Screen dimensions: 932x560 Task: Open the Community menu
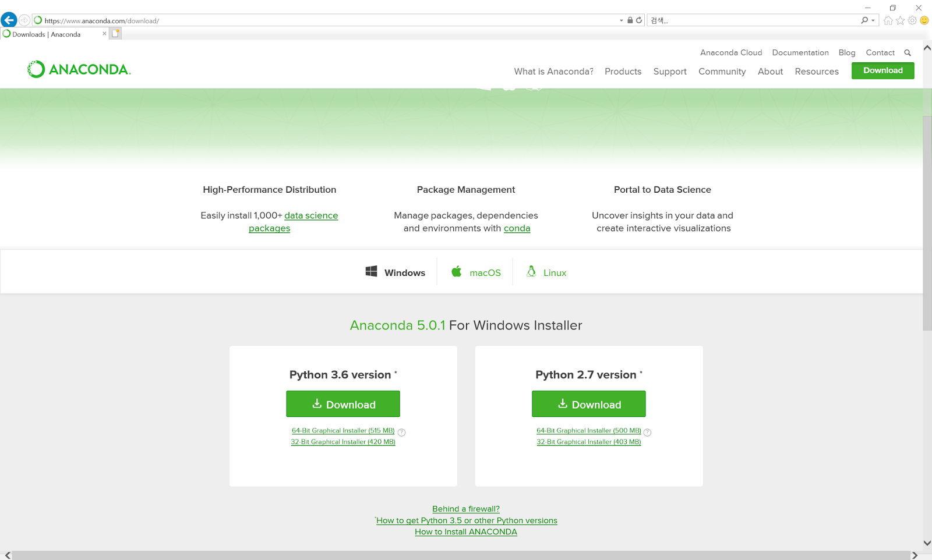click(x=722, y=72)
